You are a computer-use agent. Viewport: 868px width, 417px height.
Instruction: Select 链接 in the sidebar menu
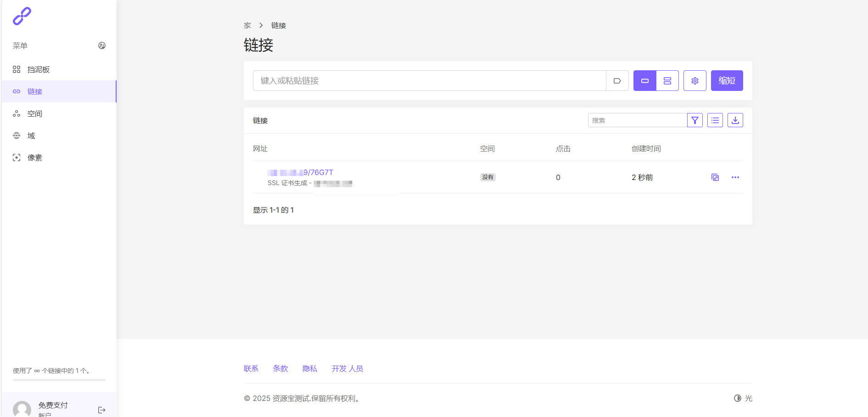[59, 91]
